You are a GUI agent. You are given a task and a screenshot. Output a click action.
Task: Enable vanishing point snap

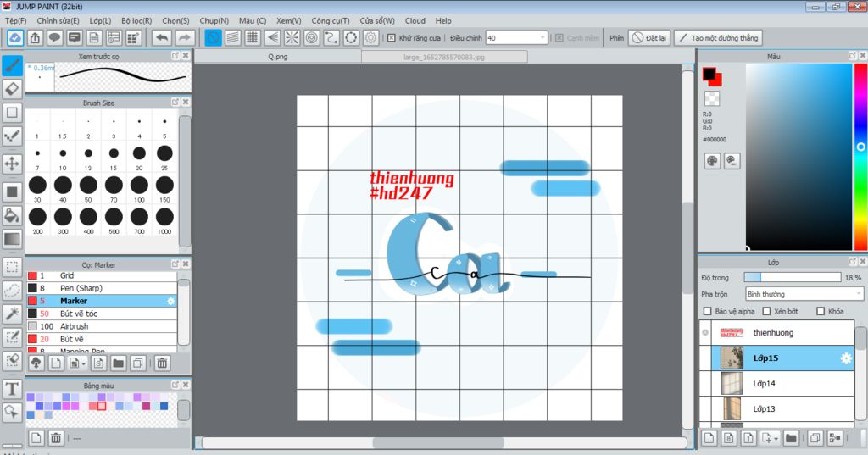272,37
